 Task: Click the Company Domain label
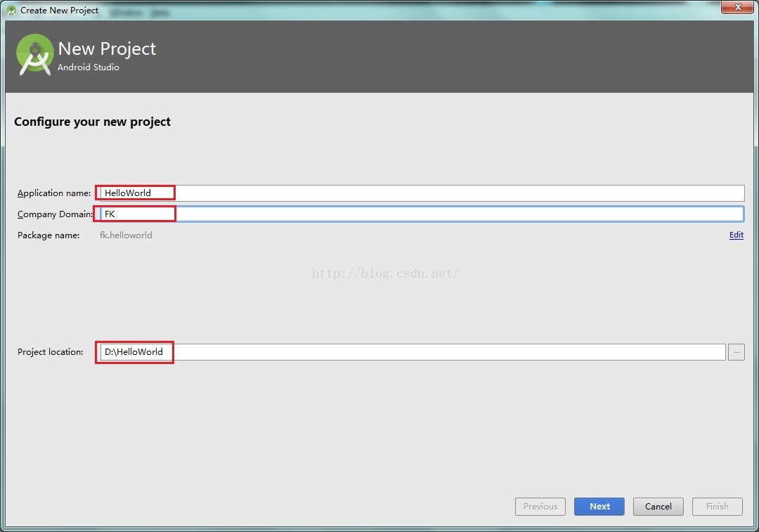[56, 214]
